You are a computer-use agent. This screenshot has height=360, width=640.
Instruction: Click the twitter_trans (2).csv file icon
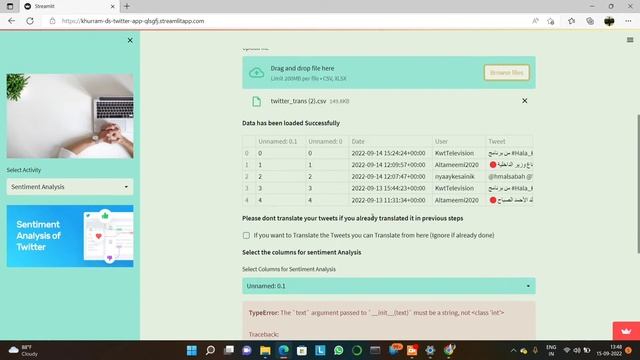[256, 101]
